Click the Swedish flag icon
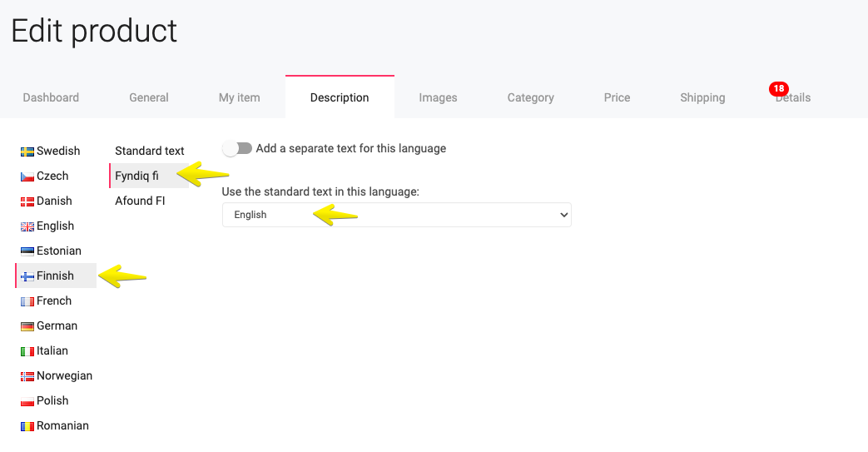 pyautogui.click(x=27, y=151)
